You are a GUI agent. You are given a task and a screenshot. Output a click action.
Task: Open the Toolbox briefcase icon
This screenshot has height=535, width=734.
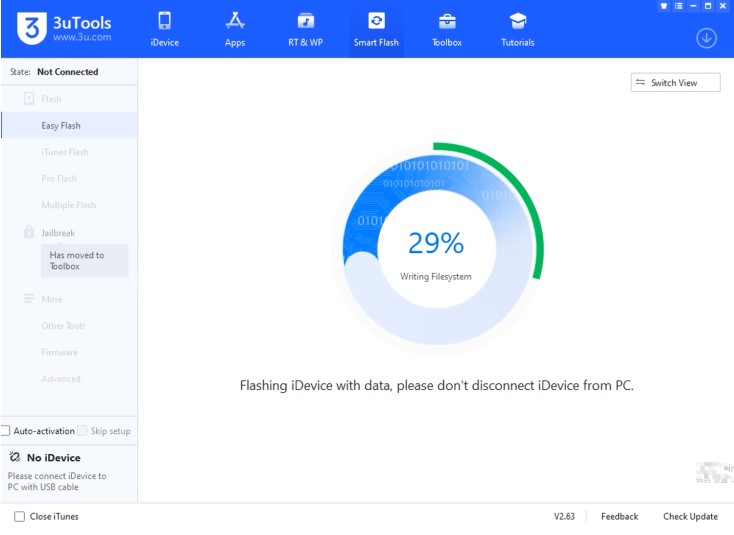point(447,21)
